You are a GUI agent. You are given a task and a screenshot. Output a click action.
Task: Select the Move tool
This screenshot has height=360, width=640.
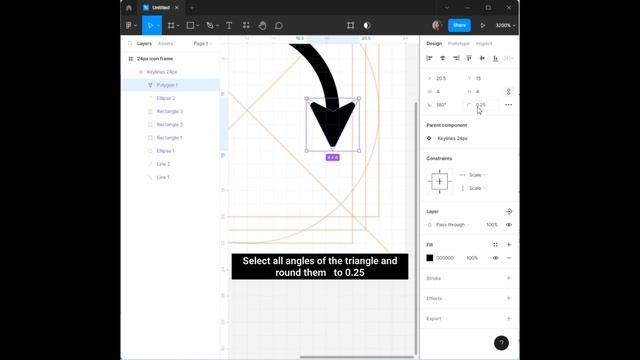click(150, 25)
